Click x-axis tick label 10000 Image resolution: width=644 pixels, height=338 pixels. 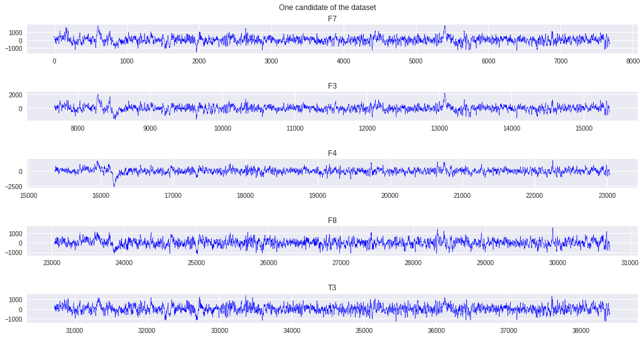(x=222, y=129)
